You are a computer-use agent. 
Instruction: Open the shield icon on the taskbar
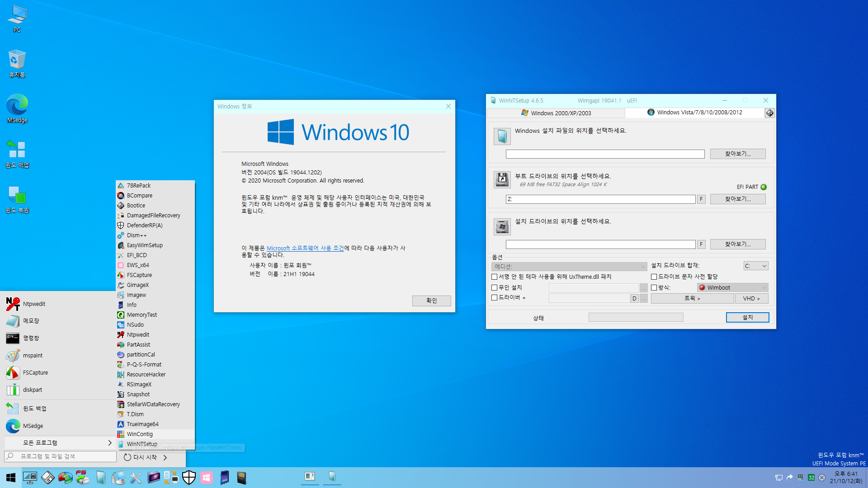(189, 478)
